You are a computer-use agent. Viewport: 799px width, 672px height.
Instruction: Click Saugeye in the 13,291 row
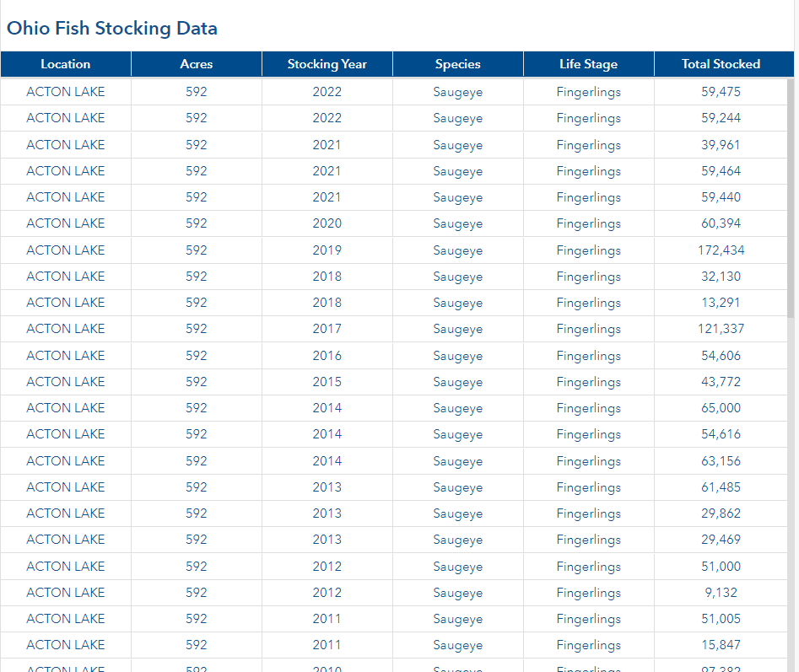457,303
